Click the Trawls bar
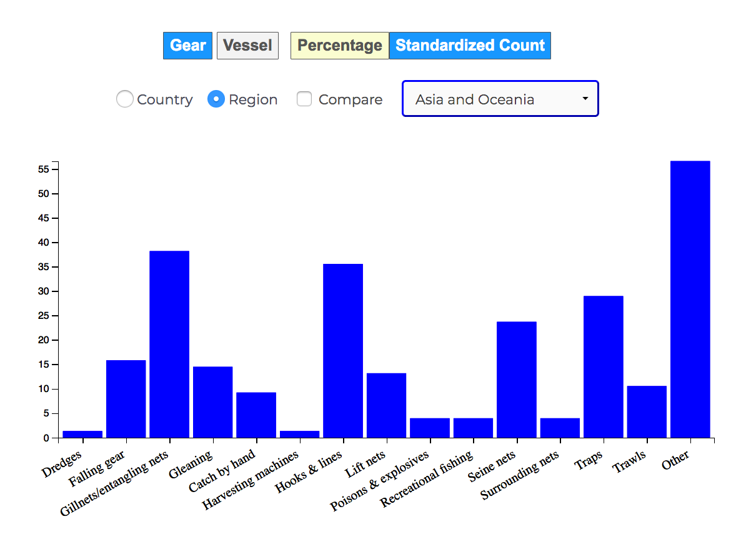Screen dimensions: 756x544 coord(647,411)
